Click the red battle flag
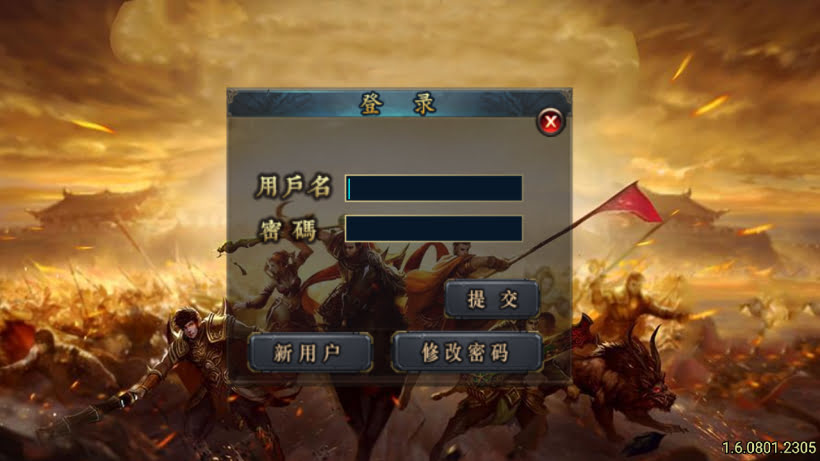Viewport: 820px width, 461px height. click(633, 204)
